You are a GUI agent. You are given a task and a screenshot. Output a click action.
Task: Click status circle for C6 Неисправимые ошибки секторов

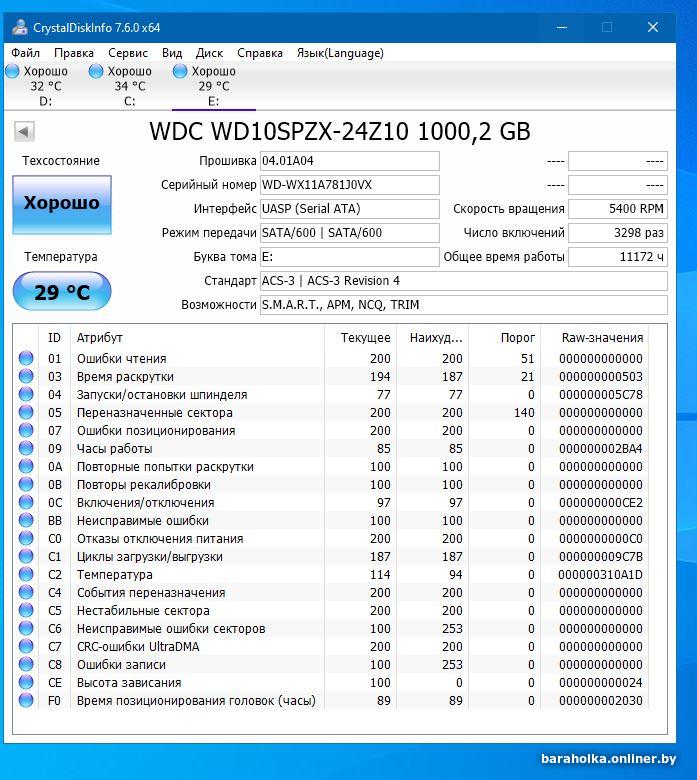[x=26, y=628]
